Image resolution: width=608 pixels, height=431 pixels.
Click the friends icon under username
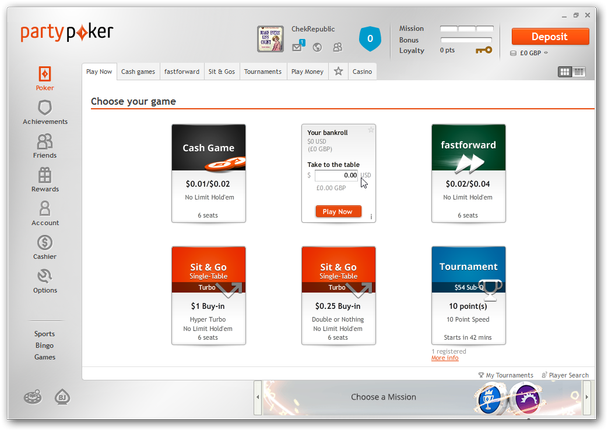point(338,47)
